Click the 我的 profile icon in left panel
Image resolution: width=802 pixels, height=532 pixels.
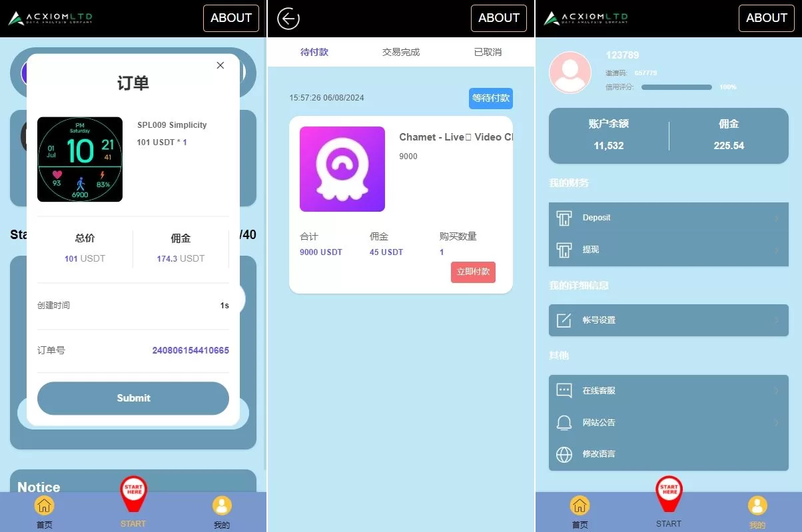click(x=222, y=505)
